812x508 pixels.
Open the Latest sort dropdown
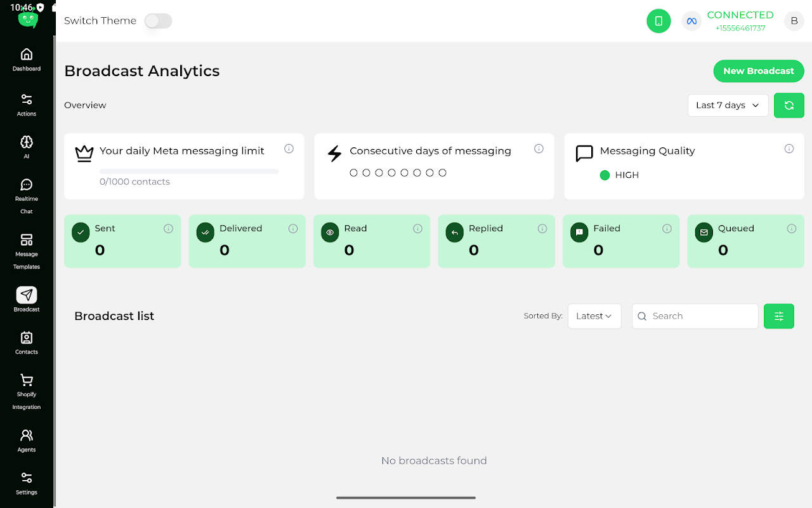(x=594, y=316)
